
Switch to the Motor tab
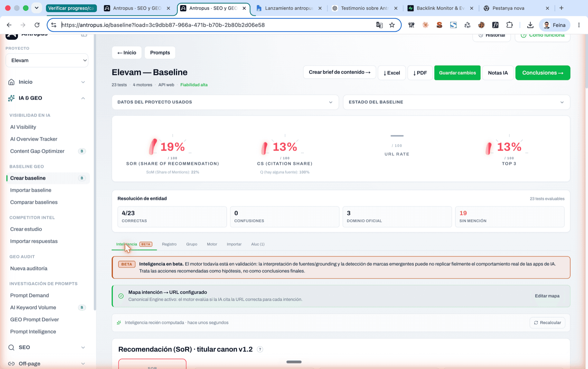[212, 244]
